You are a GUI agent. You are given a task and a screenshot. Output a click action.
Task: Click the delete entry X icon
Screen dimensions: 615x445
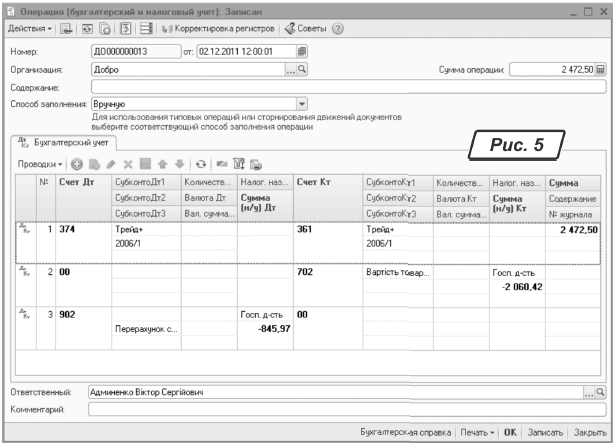coord(128,163)
